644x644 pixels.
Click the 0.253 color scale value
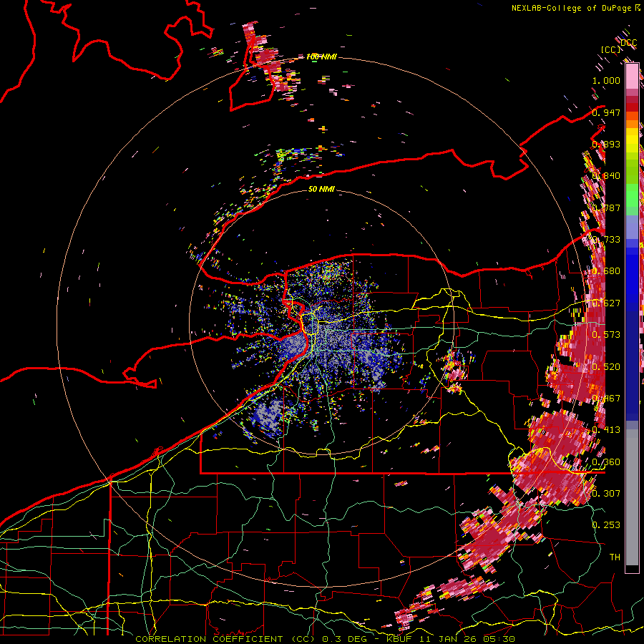coord(606,525)
